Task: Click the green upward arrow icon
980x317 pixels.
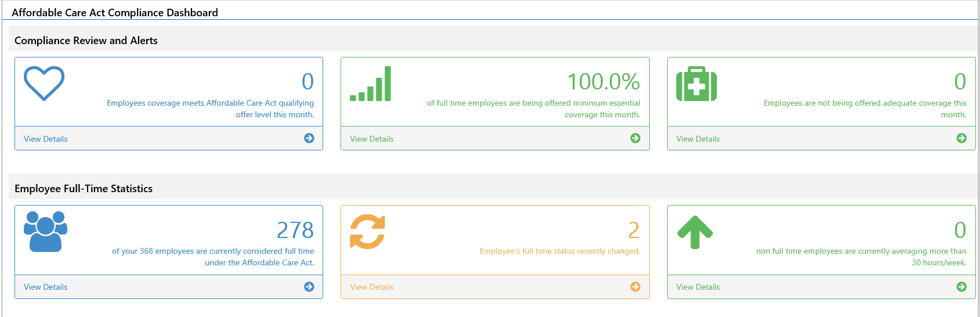Action: [x=695, y=232]
